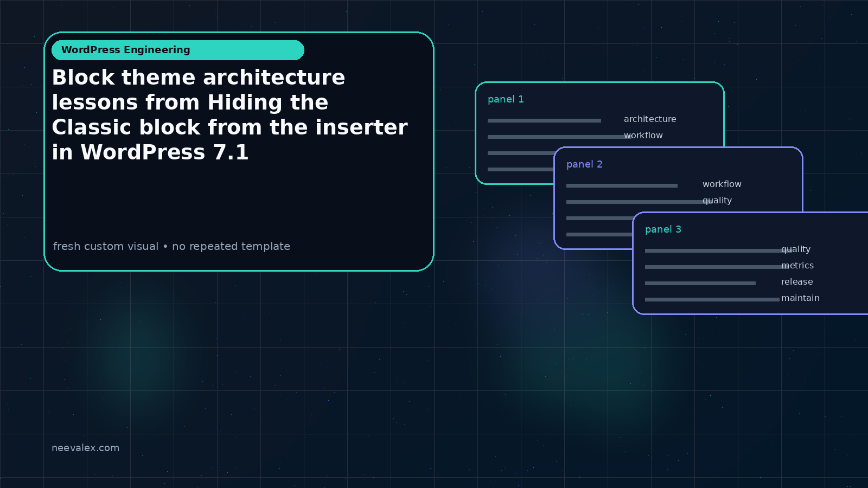Click the "fresh custom visual • no repeated template" caption

pyautogui.click(x=171, y=246)
